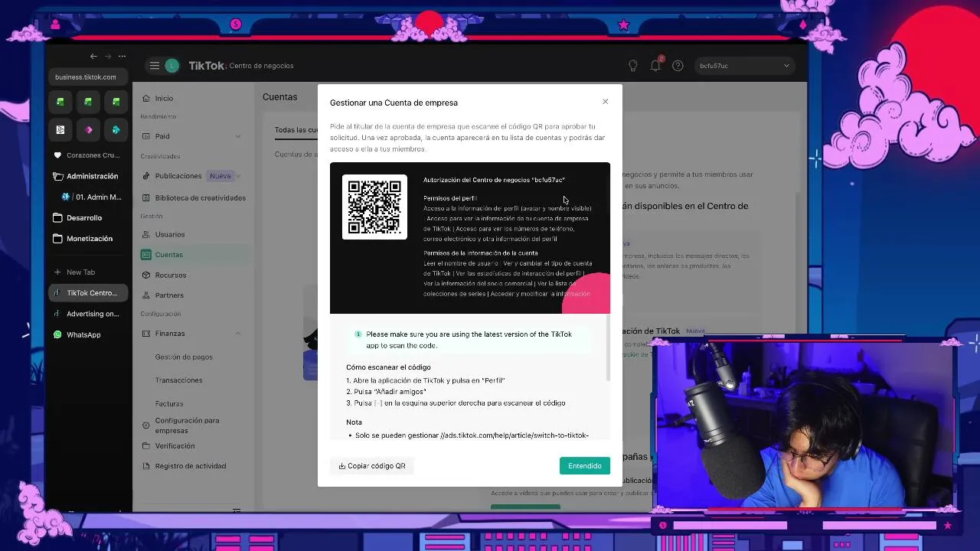Open Verificación in the sidebar
The image size is (980, 551).
point(175,445)
